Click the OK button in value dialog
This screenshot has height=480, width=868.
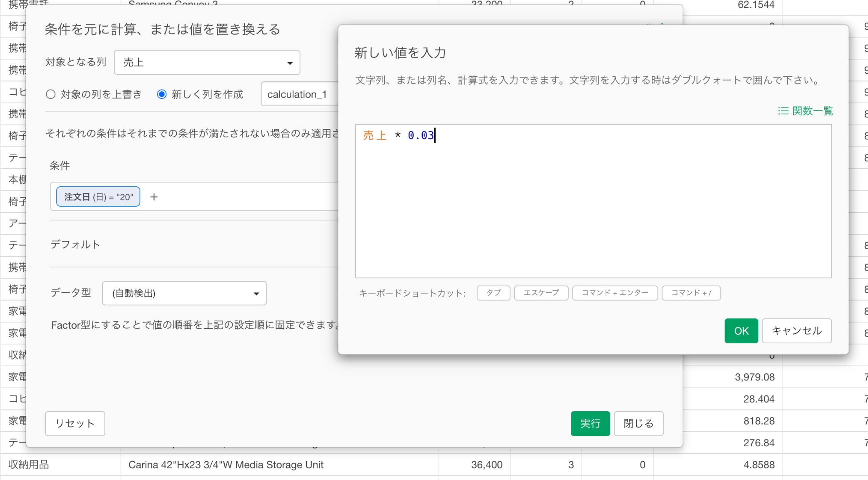tap(741, 331)
